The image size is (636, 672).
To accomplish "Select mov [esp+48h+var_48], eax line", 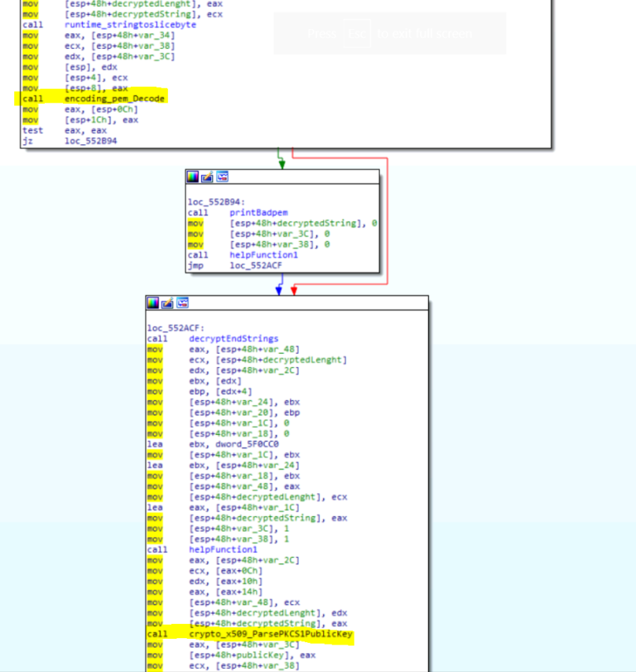I will click(x=224, y=486).
